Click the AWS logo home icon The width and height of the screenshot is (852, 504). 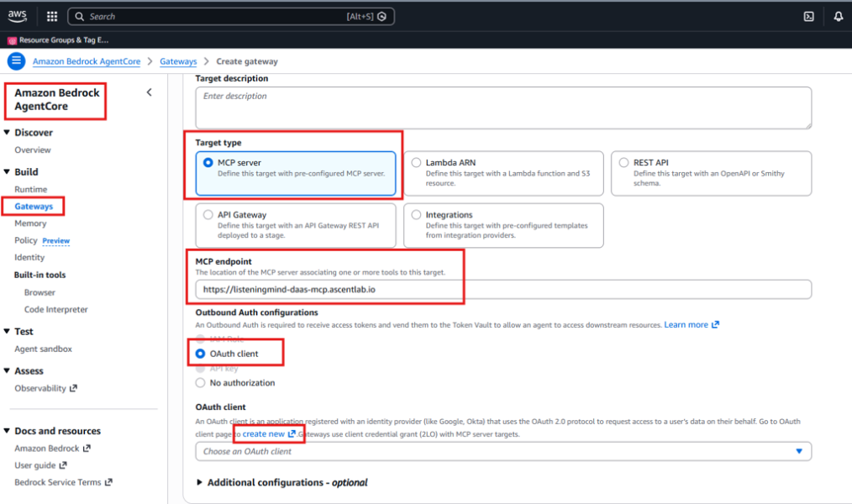coord(18,16)
